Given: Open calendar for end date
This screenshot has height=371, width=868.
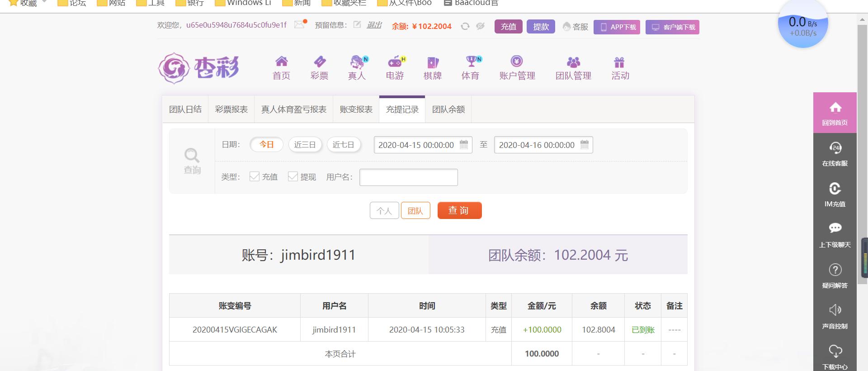Looking at the screenshot, I should pyautogui.click(x=585, y=144).
